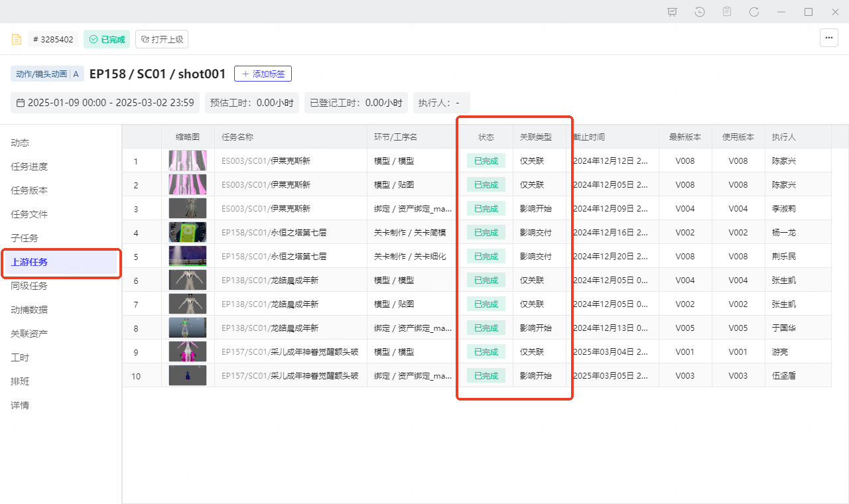The width and height of the screenshot is (849, 504).
Task: Open thumbnail of row 4 永恒之塔第七层
Action: coord(188,233)
